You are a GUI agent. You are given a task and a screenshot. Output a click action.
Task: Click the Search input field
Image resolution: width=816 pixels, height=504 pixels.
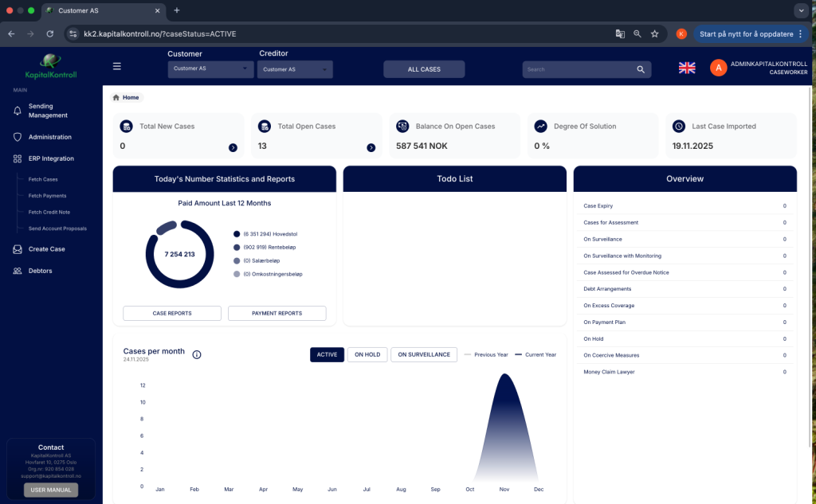(579, 69)
